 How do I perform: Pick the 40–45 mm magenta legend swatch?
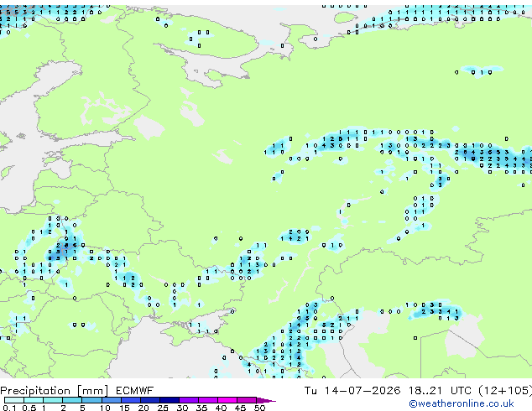click(x=227, y=400)
